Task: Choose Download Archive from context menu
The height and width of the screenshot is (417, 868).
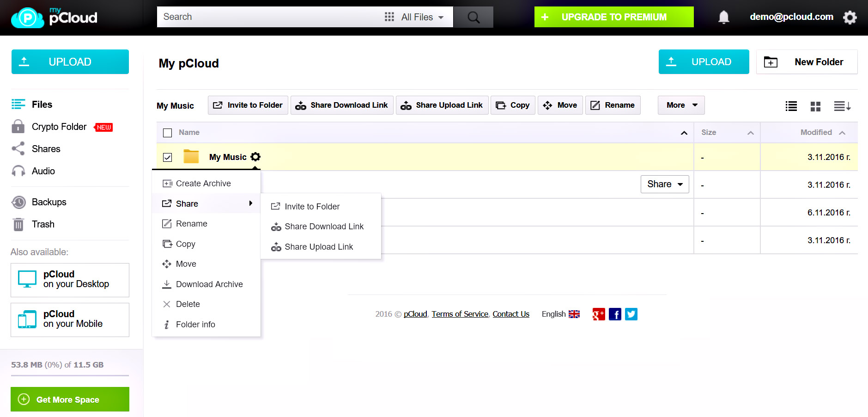Action: 206,284
